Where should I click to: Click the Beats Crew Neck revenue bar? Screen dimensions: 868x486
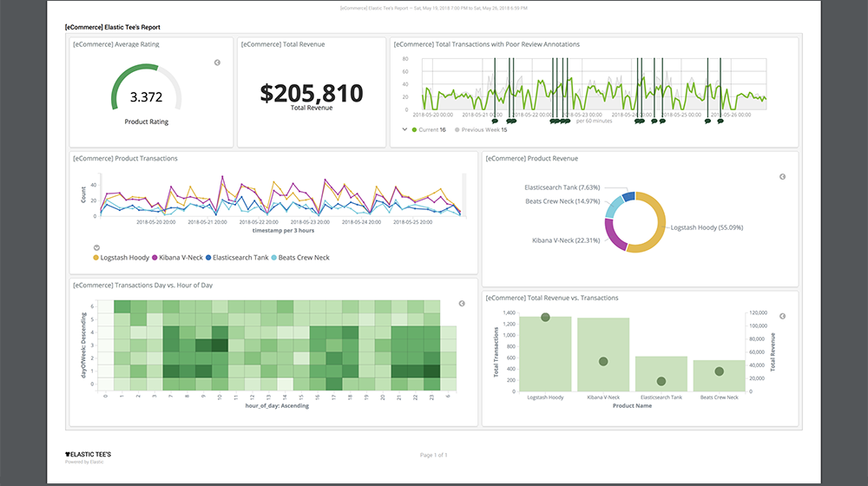719,376
